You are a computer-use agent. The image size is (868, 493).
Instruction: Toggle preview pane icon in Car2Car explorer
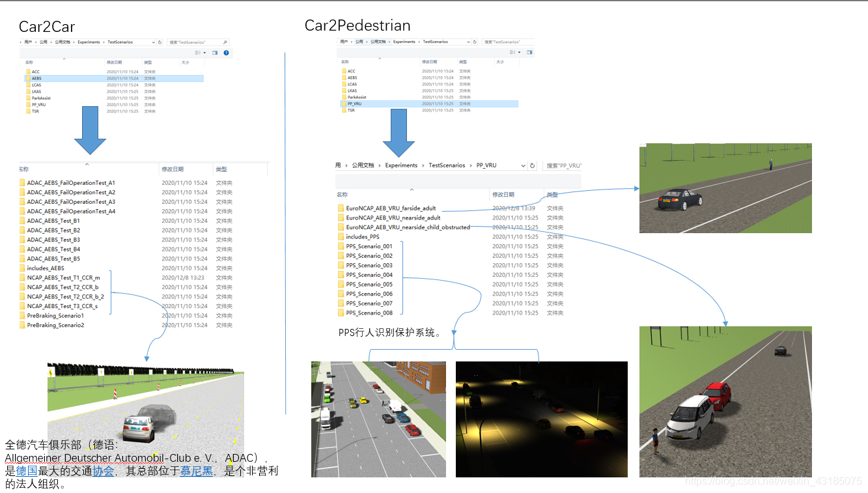[215, 53]
